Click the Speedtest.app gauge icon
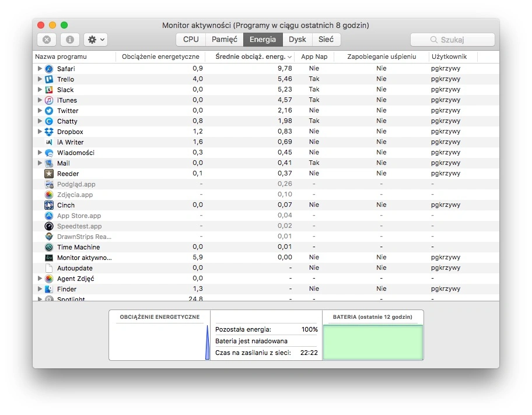The height and width of the screenshot is (415, 532). pyautogui.click(x=49, y=227)
